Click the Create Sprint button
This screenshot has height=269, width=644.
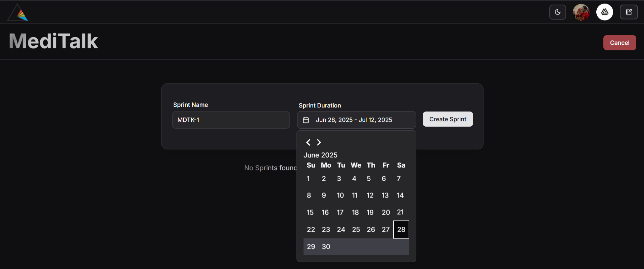448,119
